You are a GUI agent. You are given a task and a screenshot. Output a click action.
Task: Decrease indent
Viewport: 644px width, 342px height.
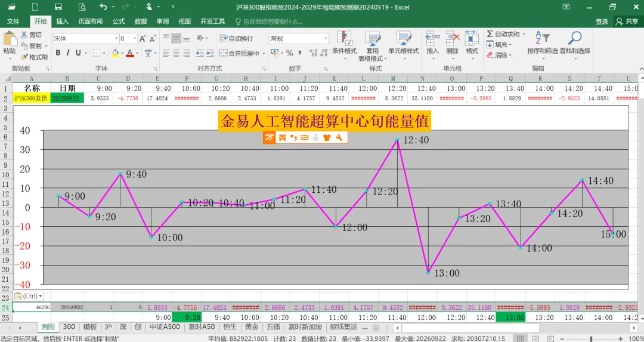click(x=200, y=53)
